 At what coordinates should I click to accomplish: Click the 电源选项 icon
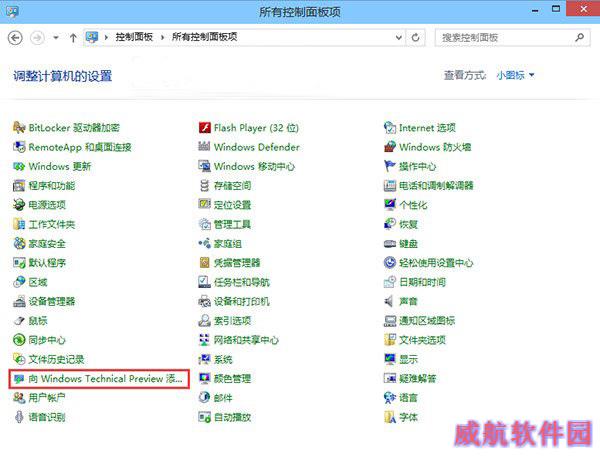click(19, 205)
